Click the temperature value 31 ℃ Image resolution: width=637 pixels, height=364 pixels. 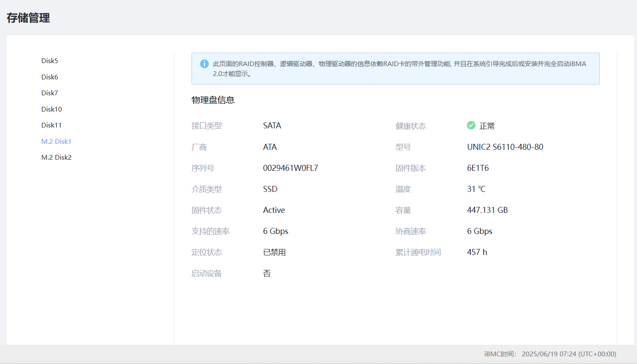(x=476, y=189)
